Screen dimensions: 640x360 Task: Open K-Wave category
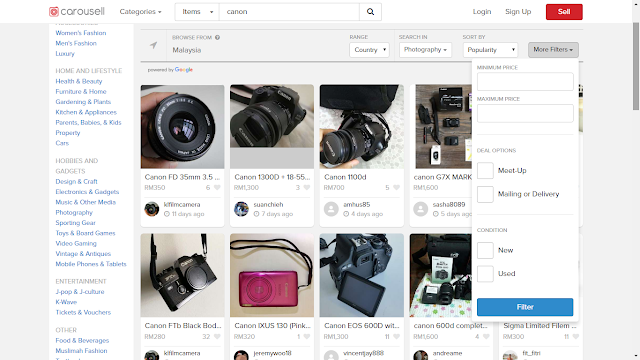click(66, 302)
